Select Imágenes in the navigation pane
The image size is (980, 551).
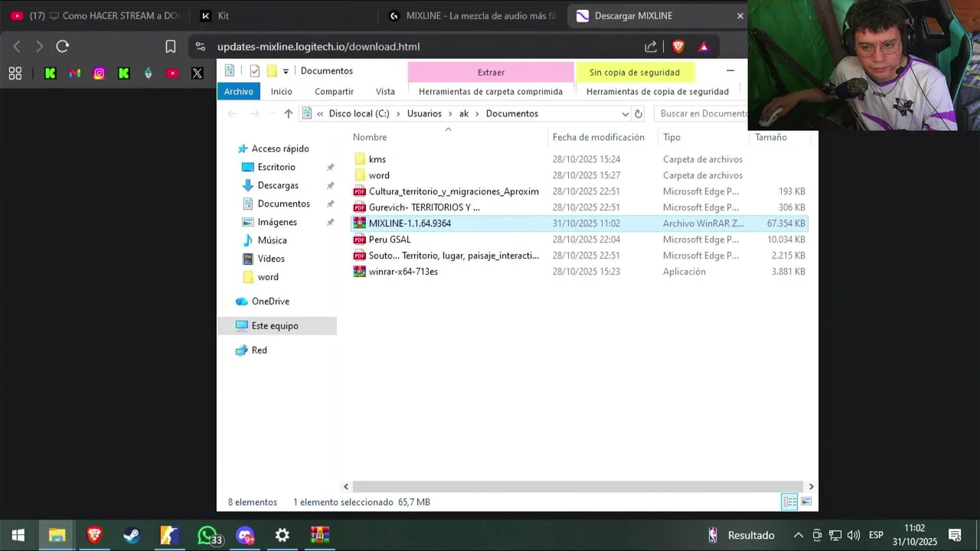pos(277,222)
